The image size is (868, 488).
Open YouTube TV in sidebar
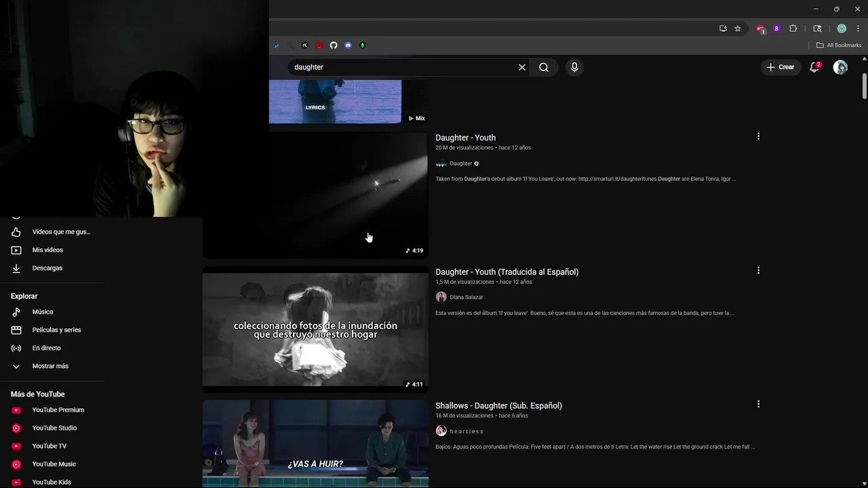click(50, 446)
